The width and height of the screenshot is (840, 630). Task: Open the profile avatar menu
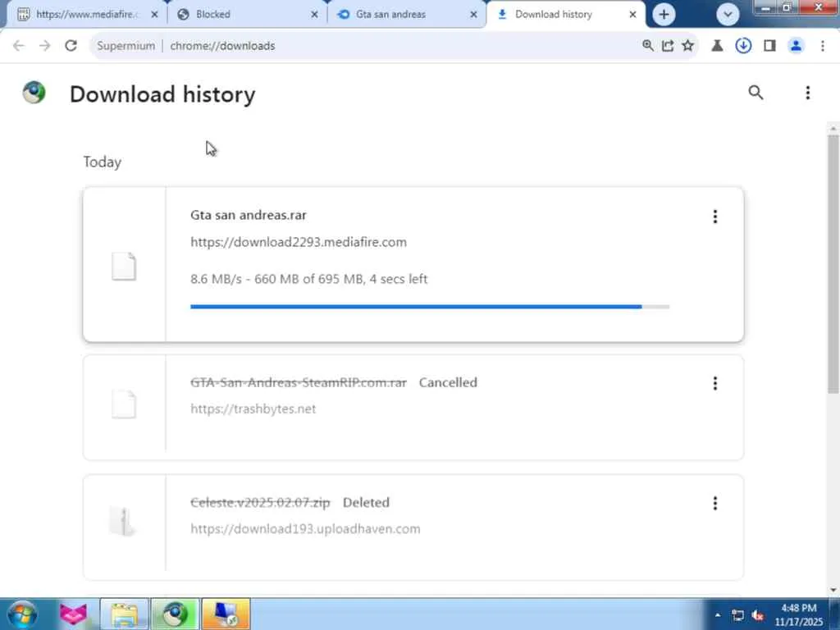click(x=796, y=46)
